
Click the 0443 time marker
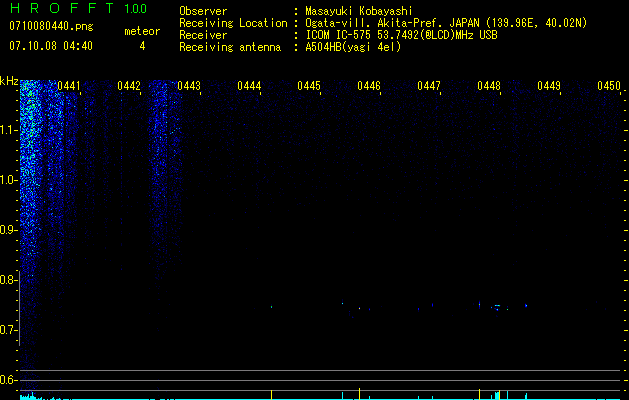[x=189, y=86]
